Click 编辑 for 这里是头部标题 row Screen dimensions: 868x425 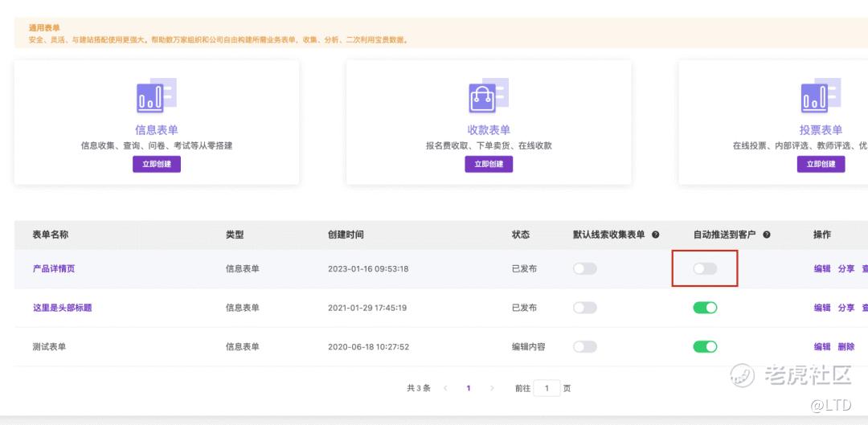(x=822, y=308)
